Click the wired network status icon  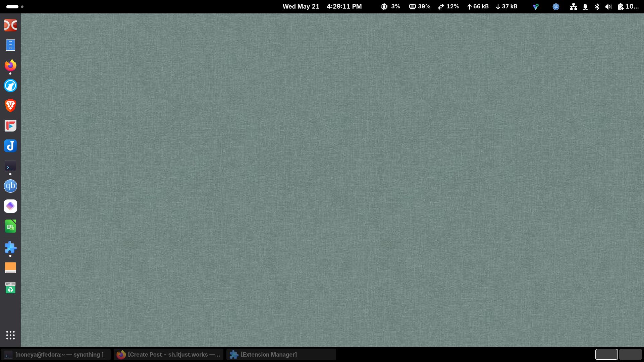tap(574, 7)
